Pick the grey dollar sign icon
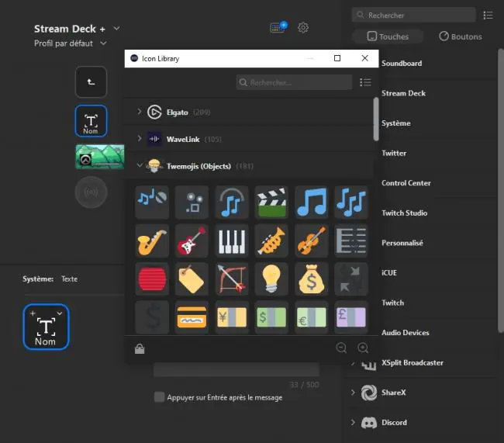 [x=152, y=317]
